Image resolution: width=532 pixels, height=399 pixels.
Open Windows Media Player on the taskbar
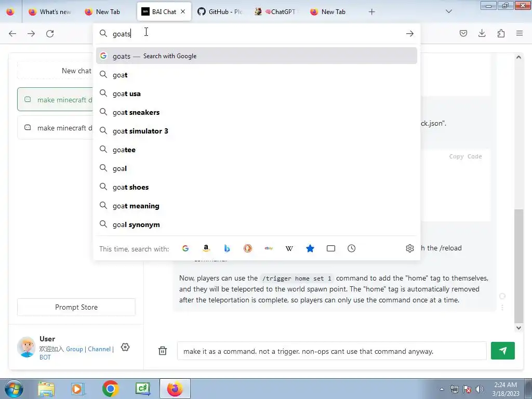point(78,389)
